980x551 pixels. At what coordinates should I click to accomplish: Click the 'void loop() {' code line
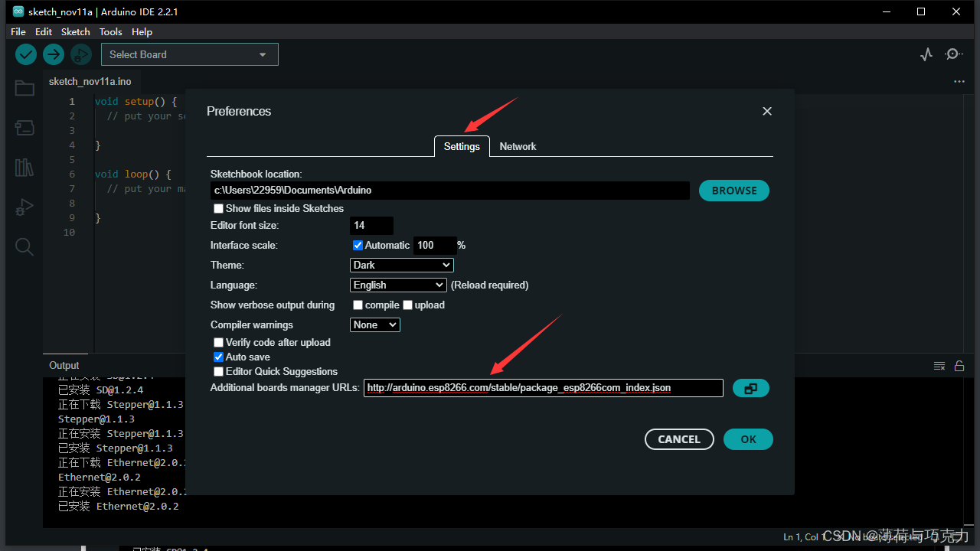pos(133,174)
